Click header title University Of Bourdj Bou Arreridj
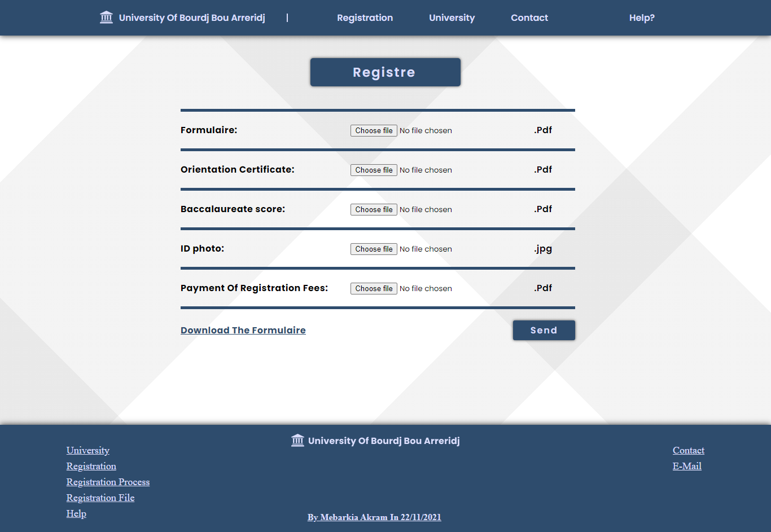 (x=192, y=17)
